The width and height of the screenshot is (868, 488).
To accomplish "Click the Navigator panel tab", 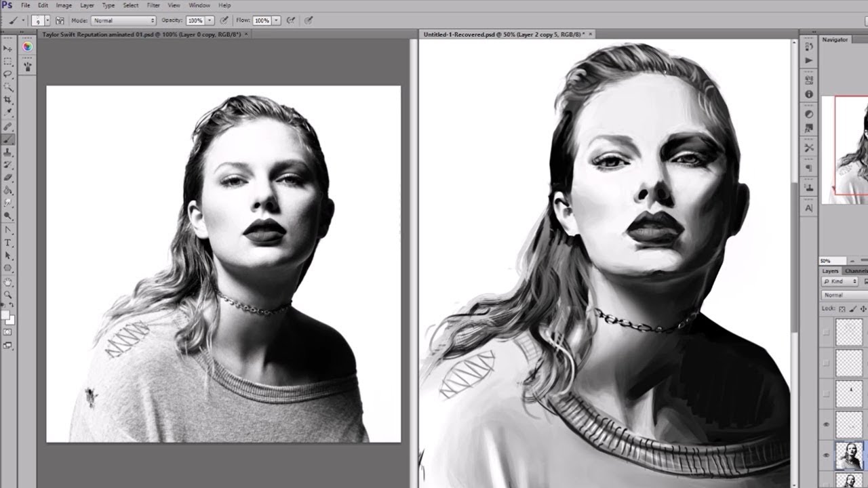I will tap(835, 39).
